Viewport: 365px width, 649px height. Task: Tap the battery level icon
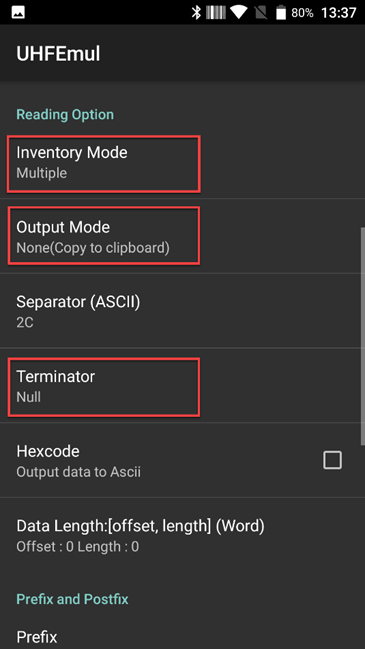point(281,12)
